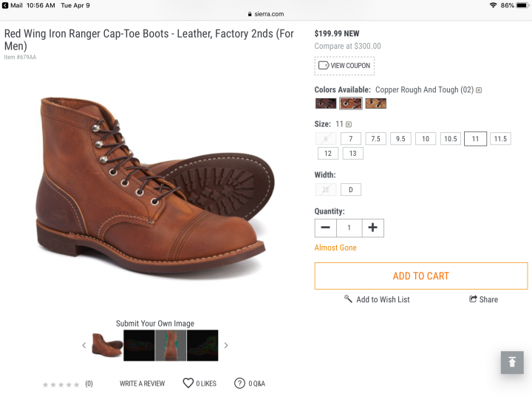Like the product with heart icon
532x399 pixels.
(x=188, y=383)
